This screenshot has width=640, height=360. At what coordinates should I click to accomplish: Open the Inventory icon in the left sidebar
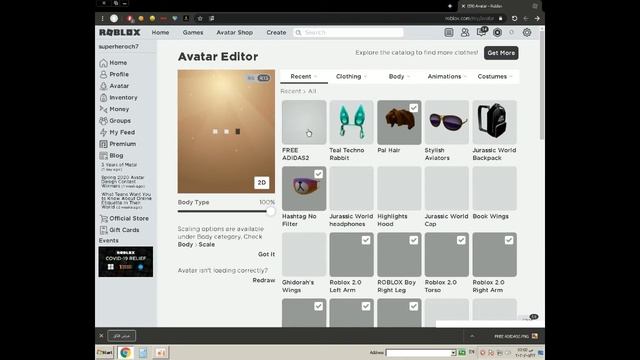click(x=103, y=98)
